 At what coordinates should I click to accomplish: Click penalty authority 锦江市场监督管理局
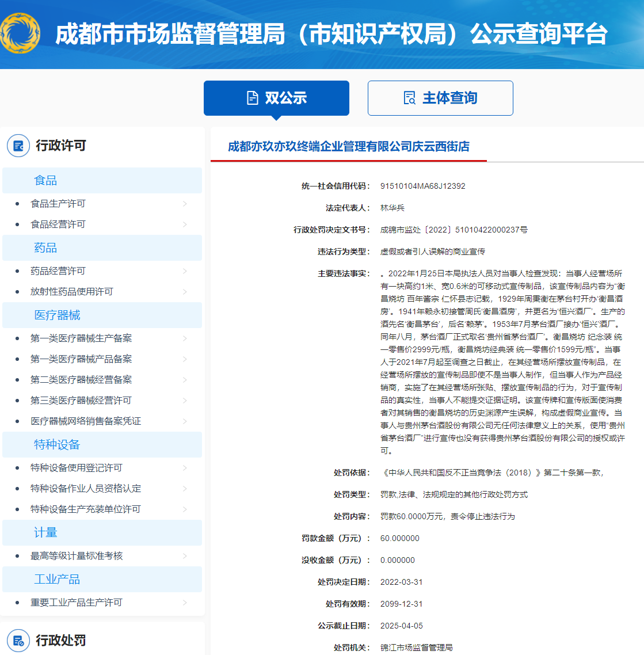pos(417,648)
